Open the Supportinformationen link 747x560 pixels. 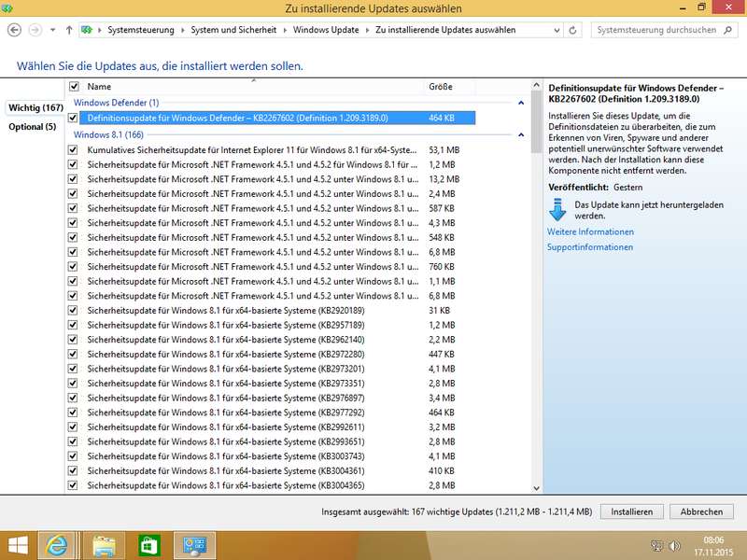(590, 247)
